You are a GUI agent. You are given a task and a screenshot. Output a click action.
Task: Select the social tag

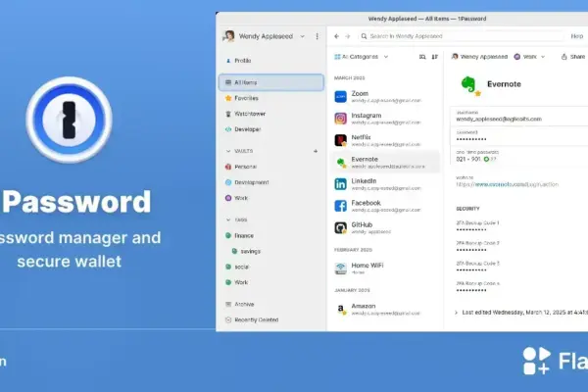coord(237,267)
